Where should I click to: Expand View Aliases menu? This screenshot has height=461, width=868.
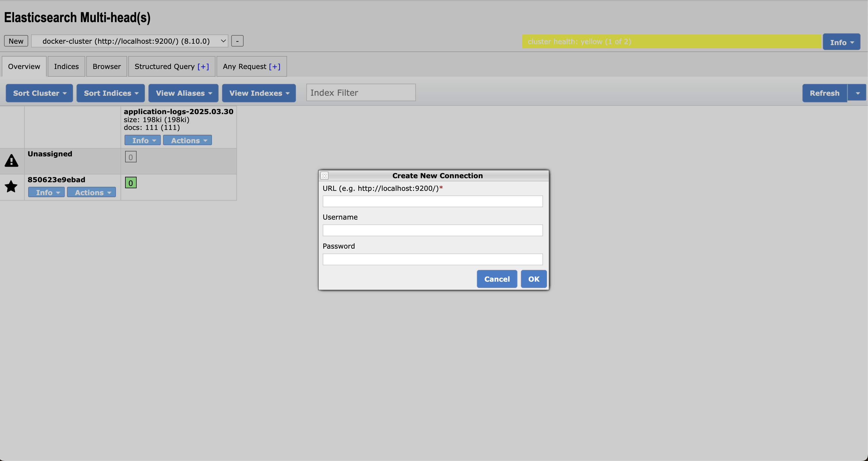(x=184, y=93)
